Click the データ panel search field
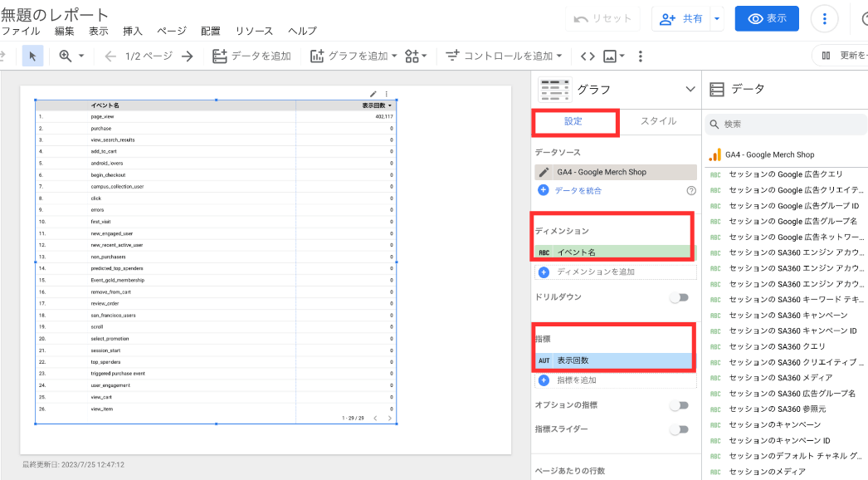The height and width of the screenshot is (480, 868). click(786, 125)
